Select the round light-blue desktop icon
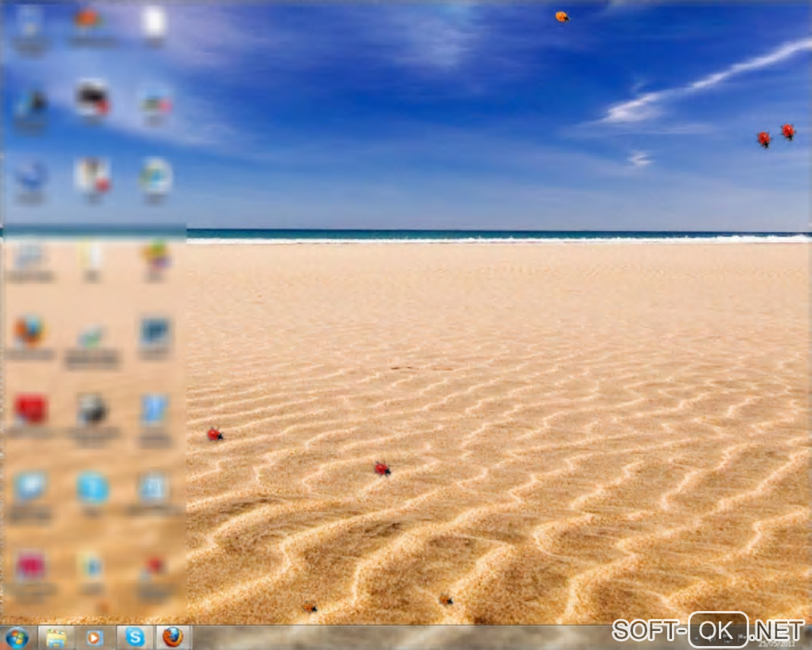Viewport: 812px width, 650px height. 93,488
